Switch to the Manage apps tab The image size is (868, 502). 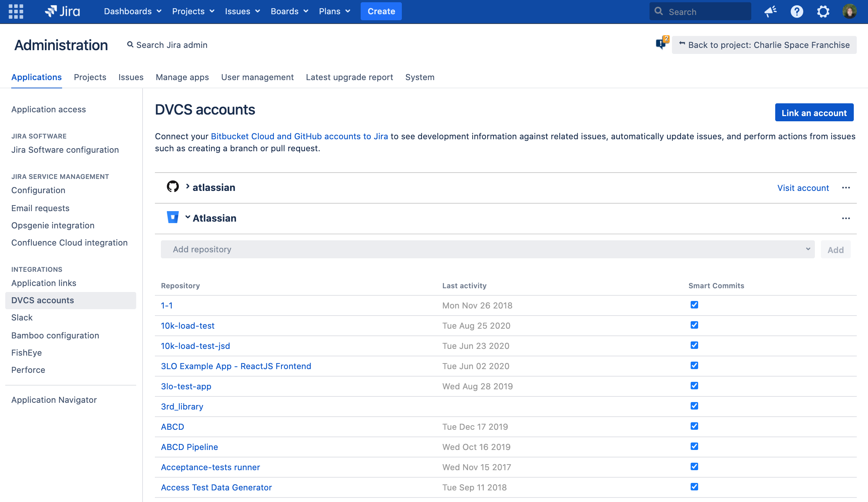(x=182, y=77)
